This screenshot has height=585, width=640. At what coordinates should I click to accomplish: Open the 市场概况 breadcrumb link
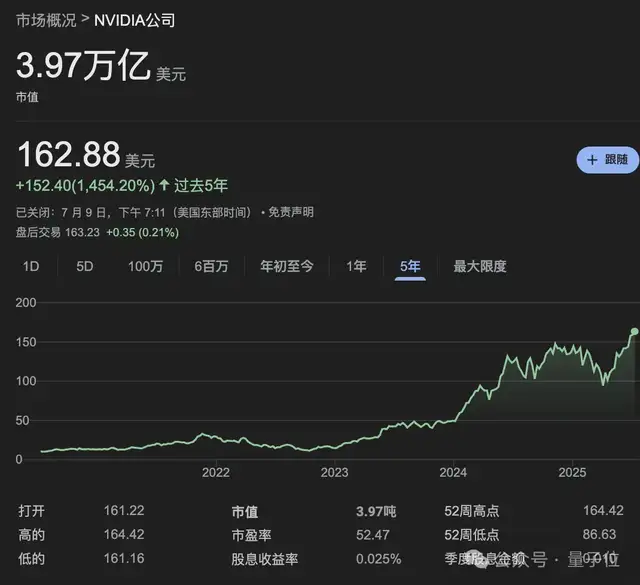point(44,19)
